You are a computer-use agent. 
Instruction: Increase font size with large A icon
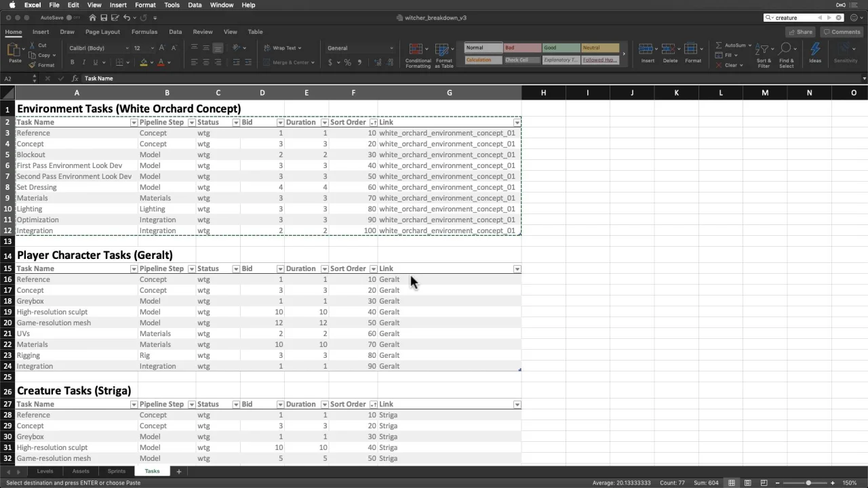[x=163, y=48]
